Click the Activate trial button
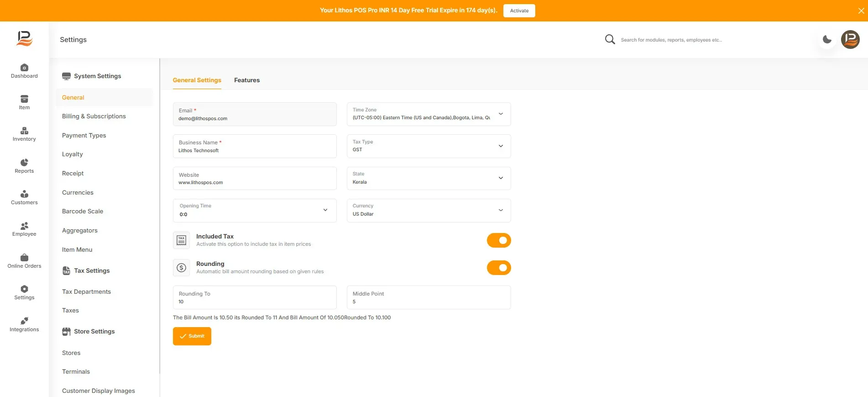This screenshot has height=397, width=868. [x=519, y=11]
